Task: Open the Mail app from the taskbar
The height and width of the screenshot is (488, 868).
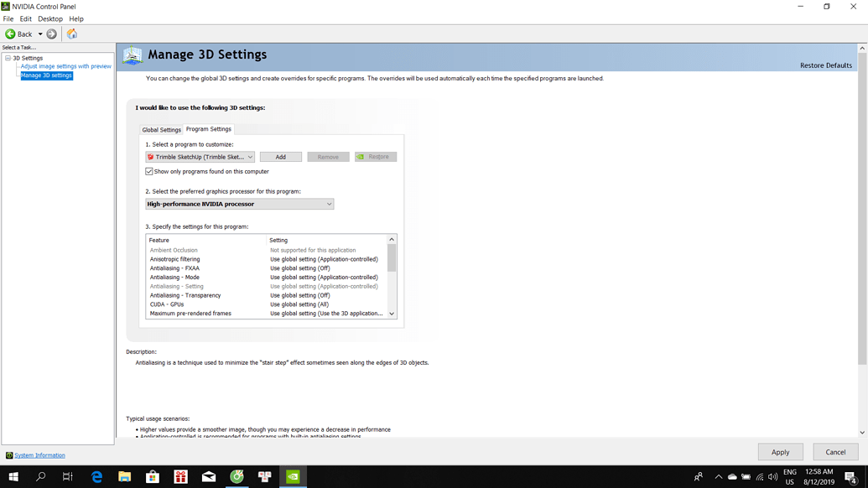Action: (209, 478)
